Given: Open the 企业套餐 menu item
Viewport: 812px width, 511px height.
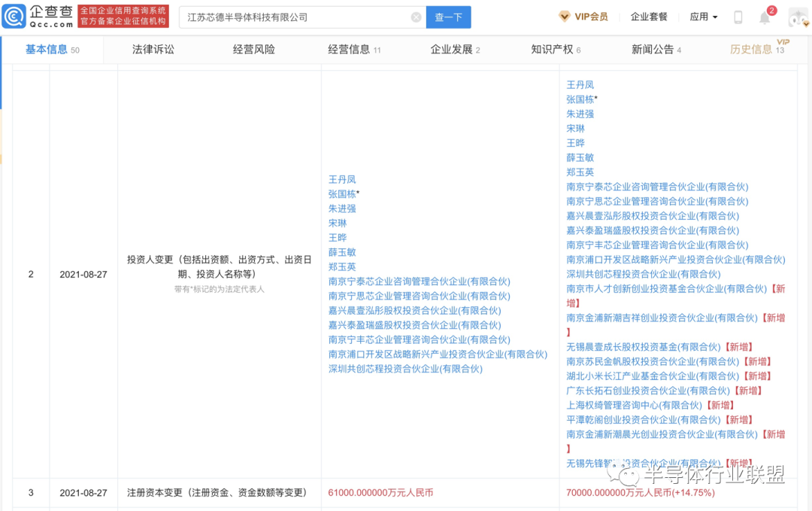Looking at the screenshot, I should coord(649,17).
